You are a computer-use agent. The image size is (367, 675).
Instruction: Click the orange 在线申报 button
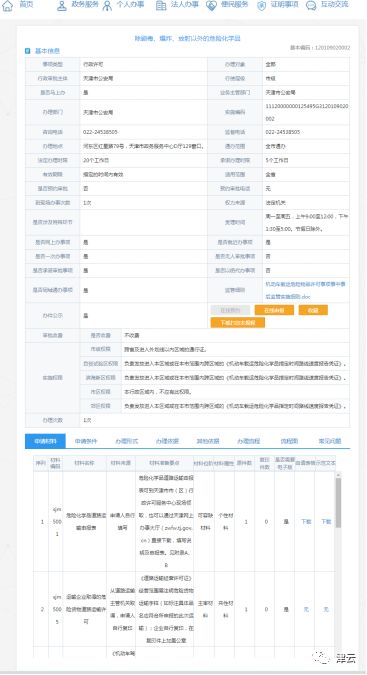[274, 310]
